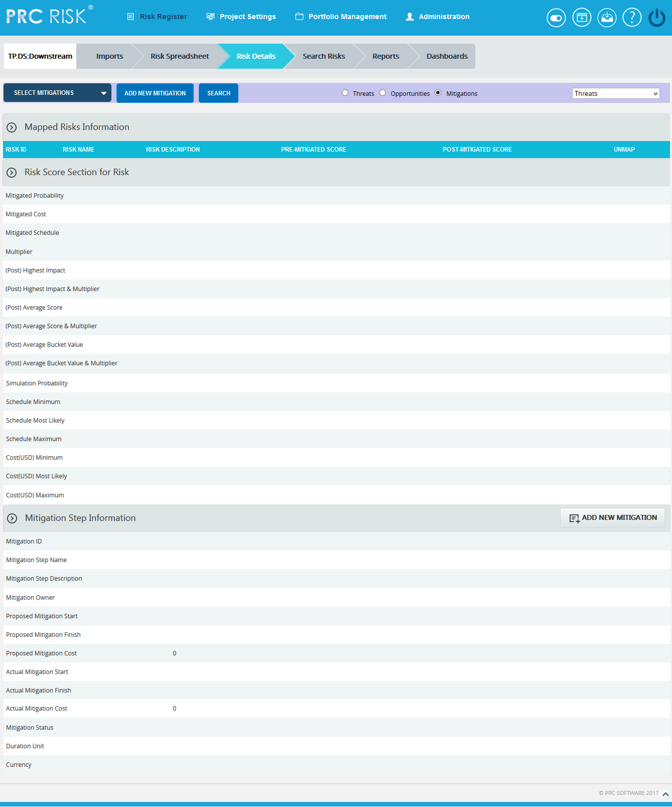Collapse the Mitigation Step Information section

[x=12, y=518]
